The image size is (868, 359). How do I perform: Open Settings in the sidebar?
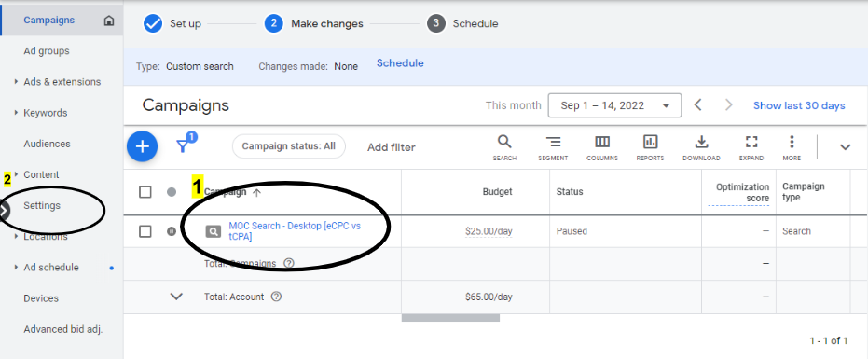(x=42, y=205)
